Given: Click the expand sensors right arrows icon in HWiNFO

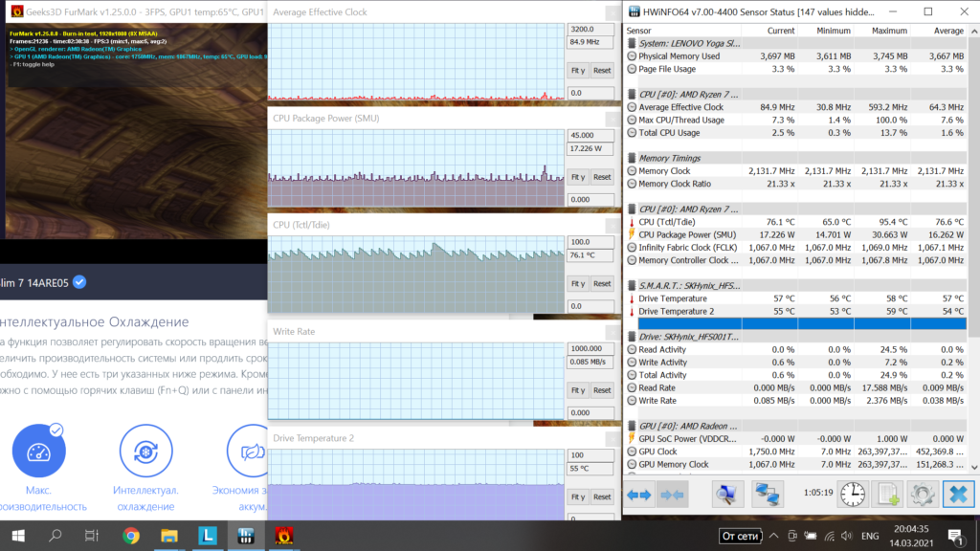Looking at the screenshot, I should point(638,495).
